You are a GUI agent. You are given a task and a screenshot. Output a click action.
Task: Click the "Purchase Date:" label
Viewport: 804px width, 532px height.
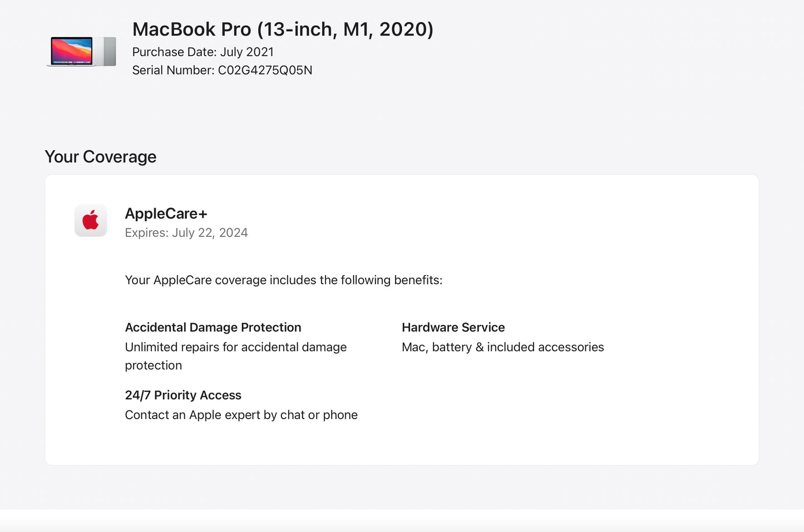pyautogui.click(x=174, y=52)
